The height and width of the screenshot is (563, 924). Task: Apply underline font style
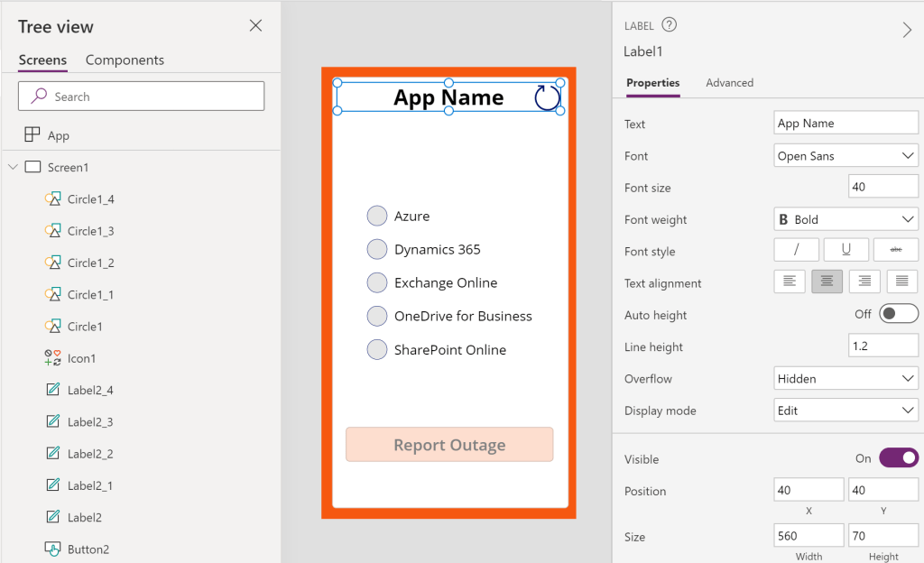tap(845, 250)
